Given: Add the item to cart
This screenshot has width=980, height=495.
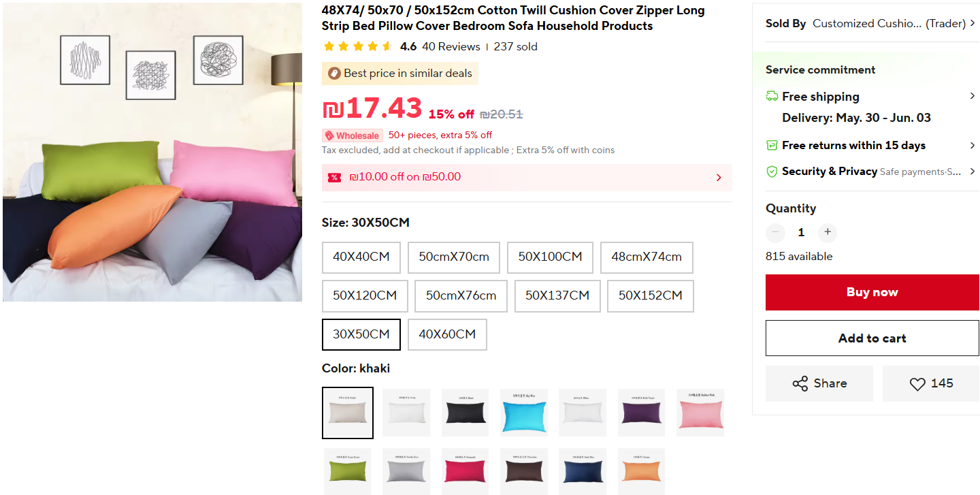Looking at the screenshot, I should [872, 338].
